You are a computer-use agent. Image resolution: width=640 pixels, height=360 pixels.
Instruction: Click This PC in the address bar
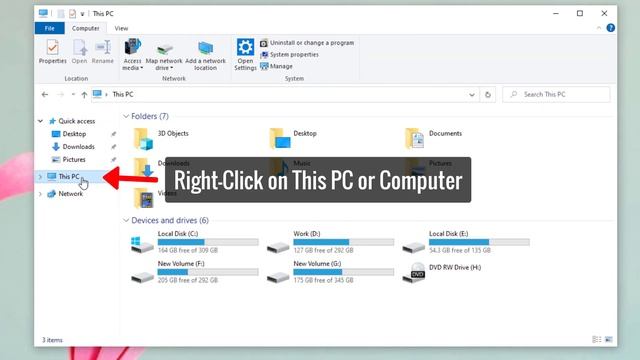123,95
